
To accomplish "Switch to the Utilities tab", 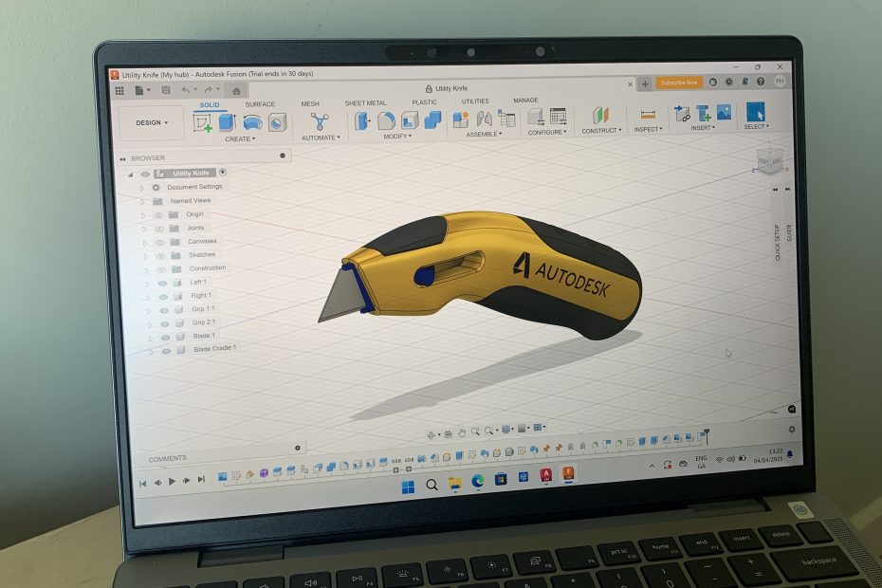I will click(x=475, y=101).
